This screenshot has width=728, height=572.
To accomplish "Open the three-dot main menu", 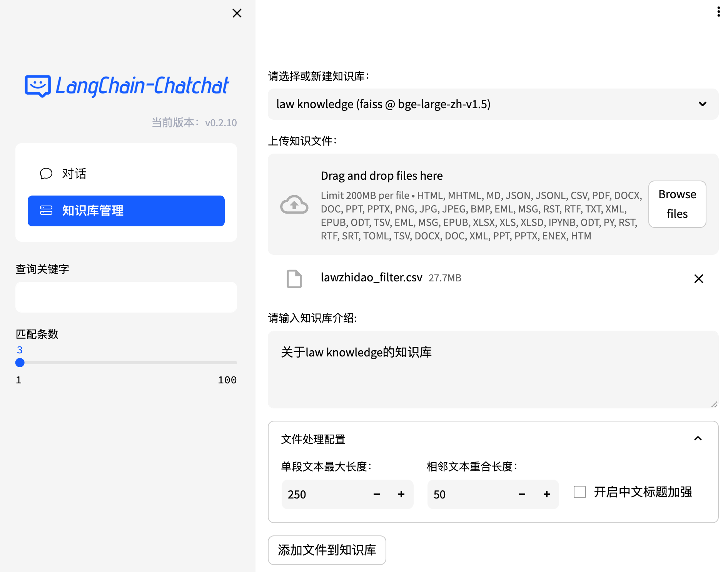I will pyautogui.click(x=718, y=12).
